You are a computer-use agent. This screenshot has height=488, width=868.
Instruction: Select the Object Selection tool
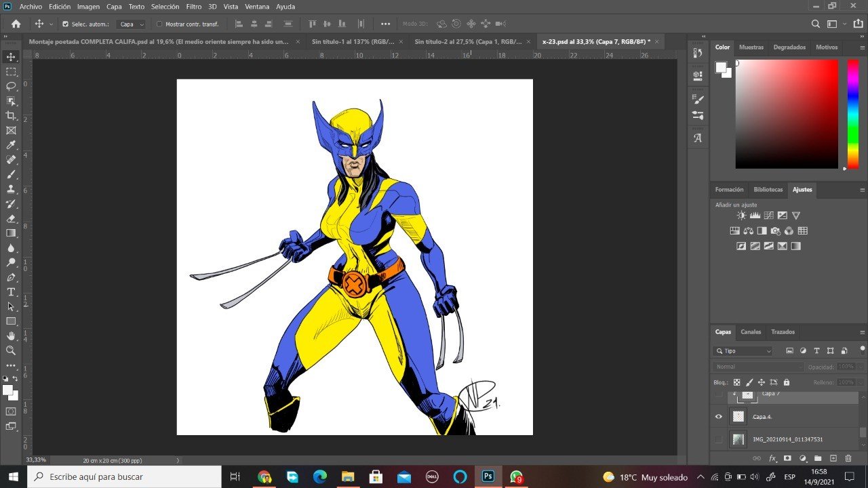[x=11, y=101]
